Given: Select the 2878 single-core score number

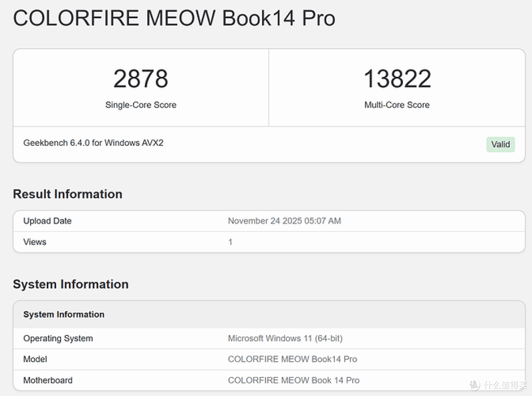Looking at the screenshot, I should [141, 79].
